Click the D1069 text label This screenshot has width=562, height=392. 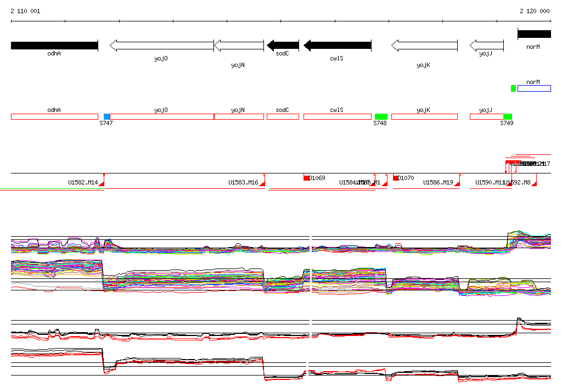pyautogui.click(x=317, y=178)
